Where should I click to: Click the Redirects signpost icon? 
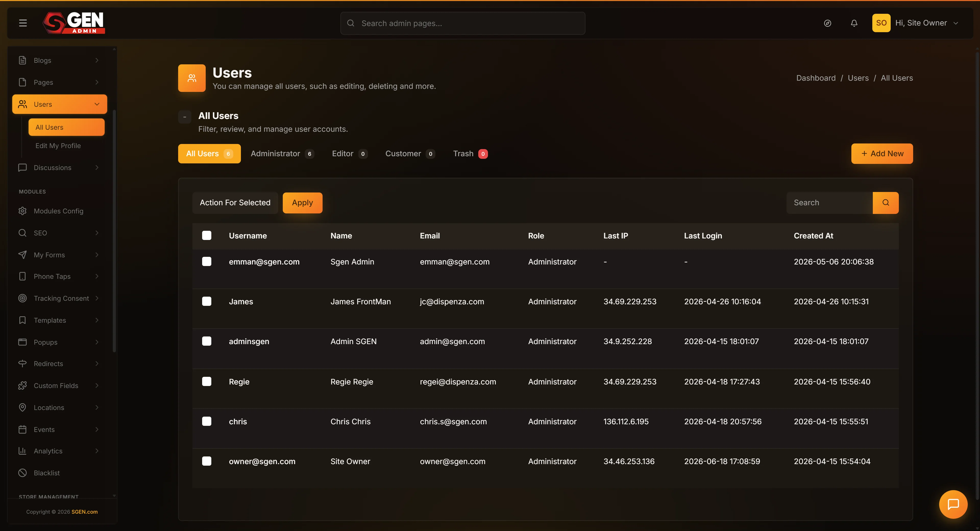[x=22, y=364]
